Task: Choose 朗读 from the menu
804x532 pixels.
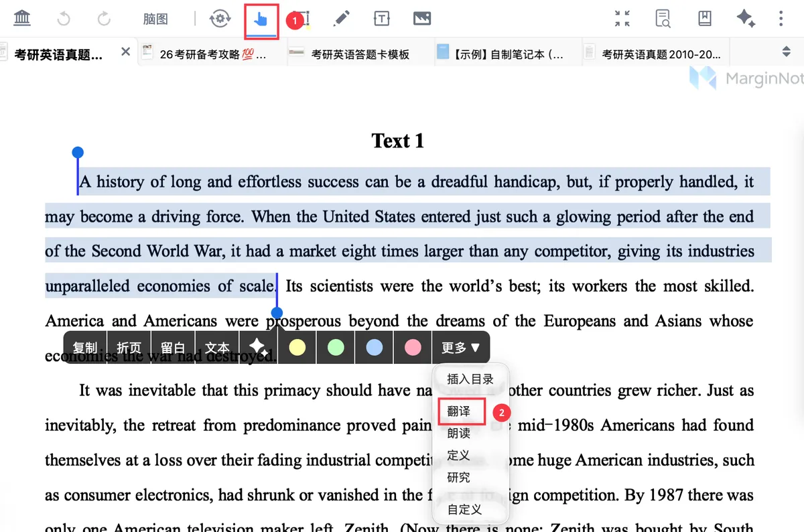Action: (459, 433)
